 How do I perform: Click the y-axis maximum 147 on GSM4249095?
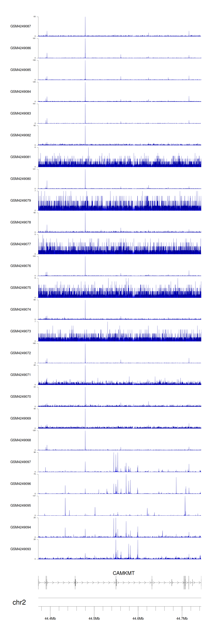pyautogui.click(x=34, y=496)
